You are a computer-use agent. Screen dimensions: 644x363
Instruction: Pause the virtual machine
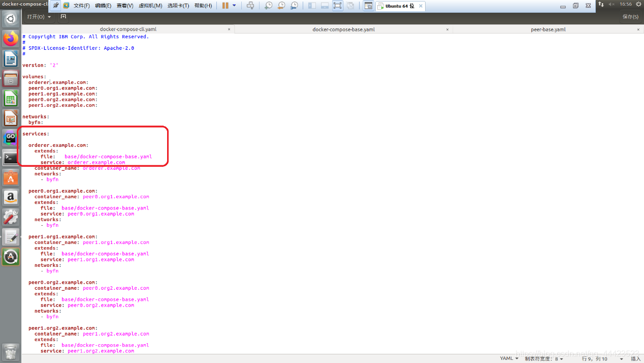click(225, 6)
